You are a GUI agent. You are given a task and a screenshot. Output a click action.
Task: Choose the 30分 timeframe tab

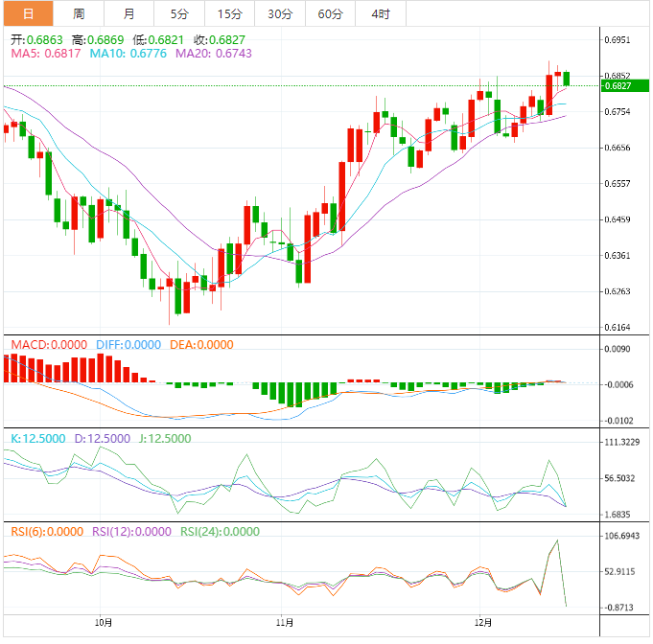tap(280, 13)
